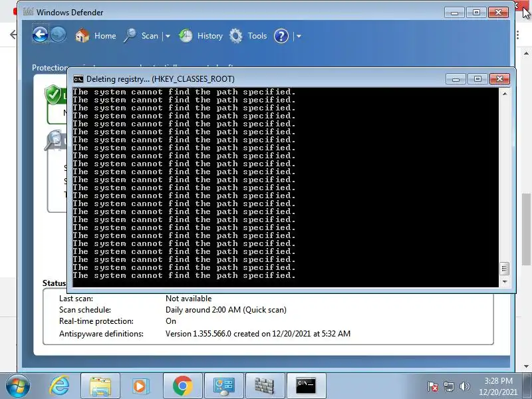Screen dimensions: 532x399
Task: Expand the Scan options dropdown arrow
Action: tap(168, 36)
